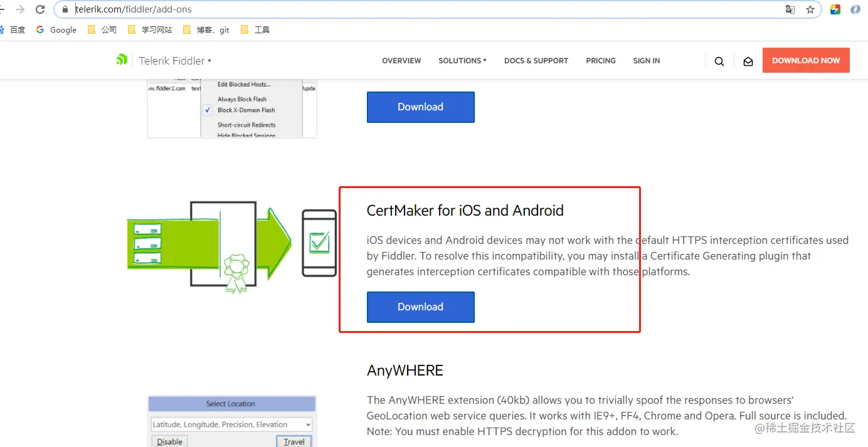Expand the Telerik Fiddler product dropdown
The height and width of the screenshot is (447, 868).
pyautogui.click(x=175, y=61)
